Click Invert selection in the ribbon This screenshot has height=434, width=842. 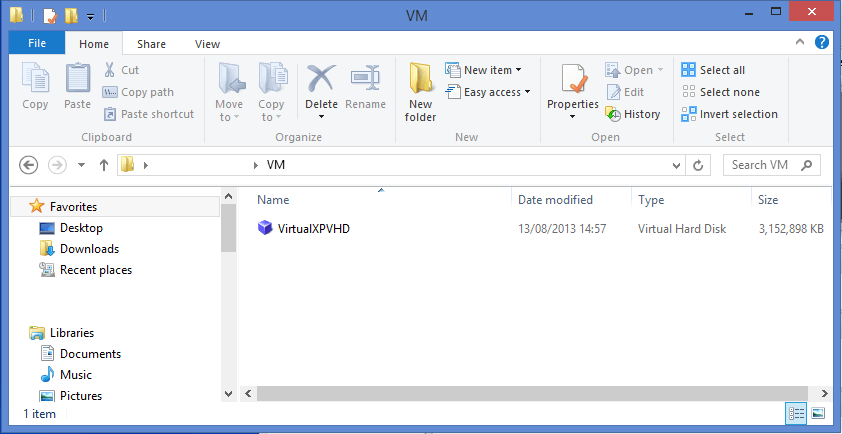(729, 114)
